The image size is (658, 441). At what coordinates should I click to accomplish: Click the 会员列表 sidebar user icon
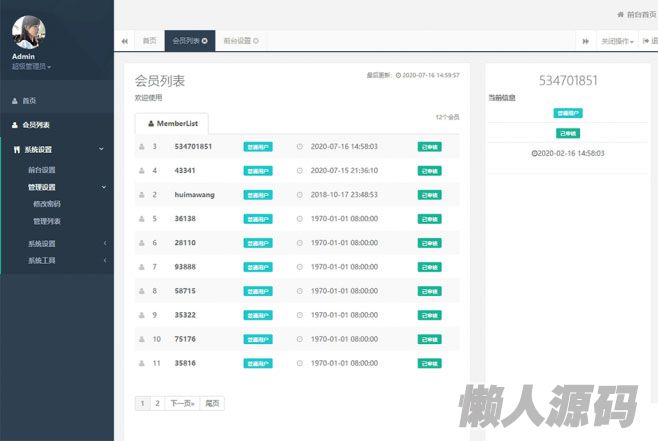pyautogui.click(x=15, y=125)
